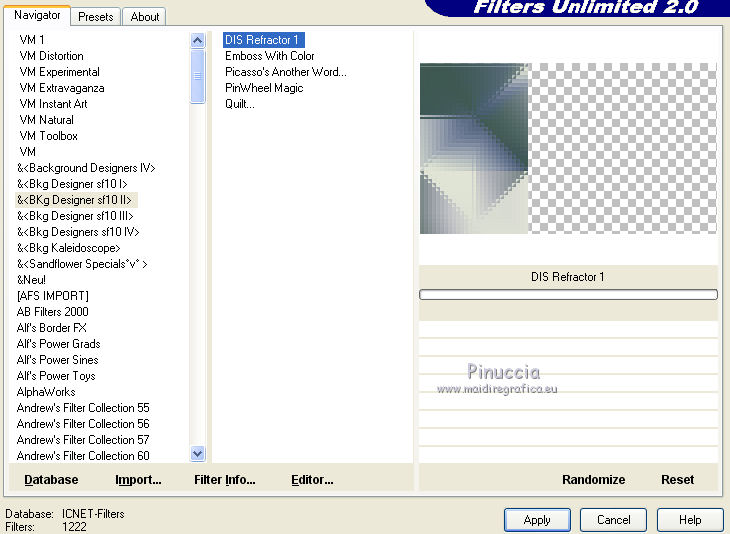Click the category list scroll up arrow
The image size is (730, 534).
click(x=197, y=41)
